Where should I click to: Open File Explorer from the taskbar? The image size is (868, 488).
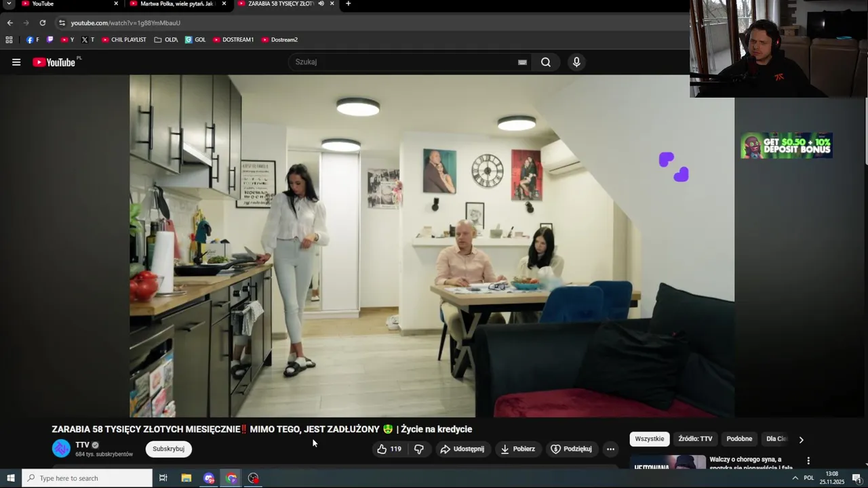(186, 479)
